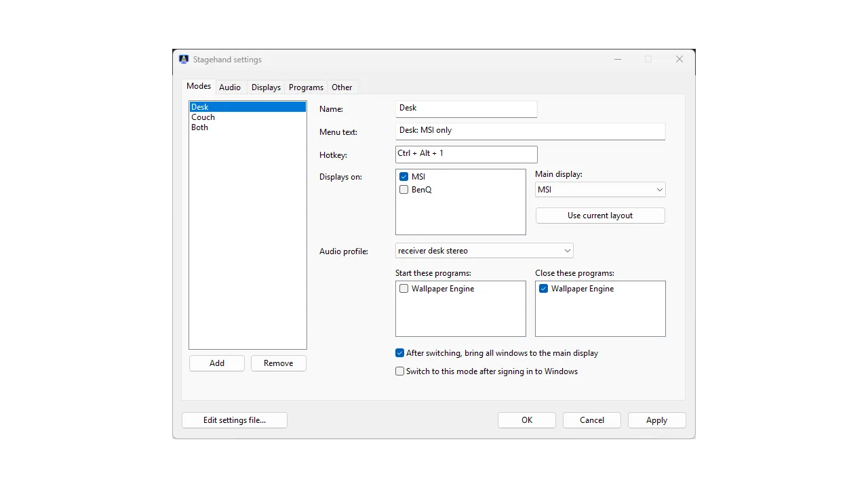Screen dimensions: 868x488
Task: Select the Couch mode in list
Action: click(x=248, y=117)
